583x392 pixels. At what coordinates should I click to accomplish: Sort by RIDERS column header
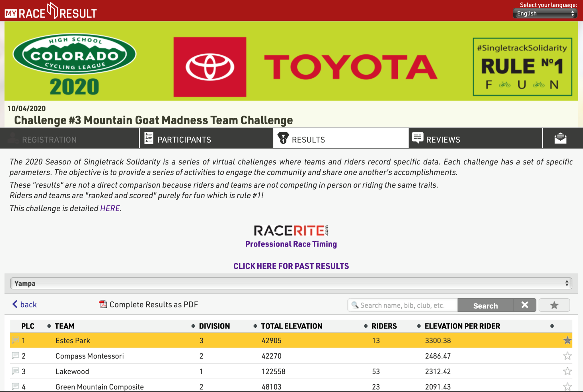[x=384, y=326]
